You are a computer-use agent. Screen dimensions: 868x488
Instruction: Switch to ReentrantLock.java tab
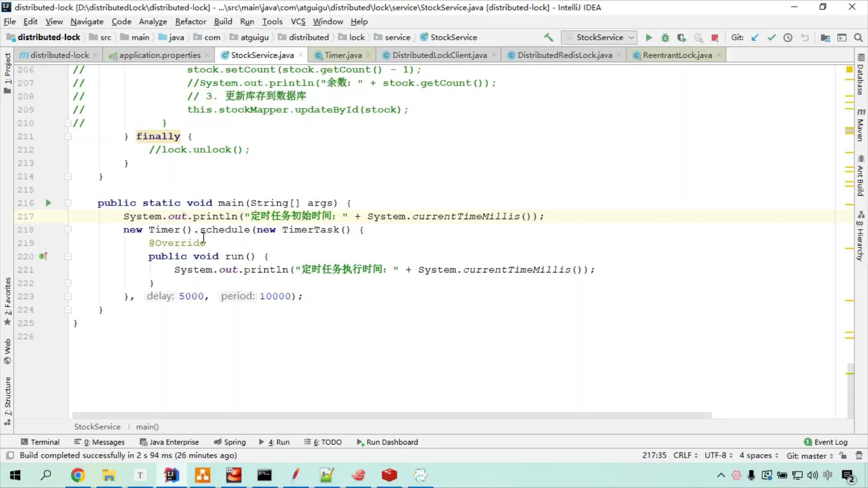coord(677,55)
